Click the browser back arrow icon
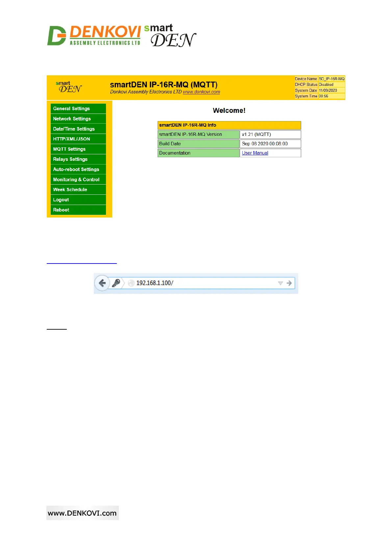The width and height of the screenshot is (392, 554). pyautogui.click(x=102, y=283)
